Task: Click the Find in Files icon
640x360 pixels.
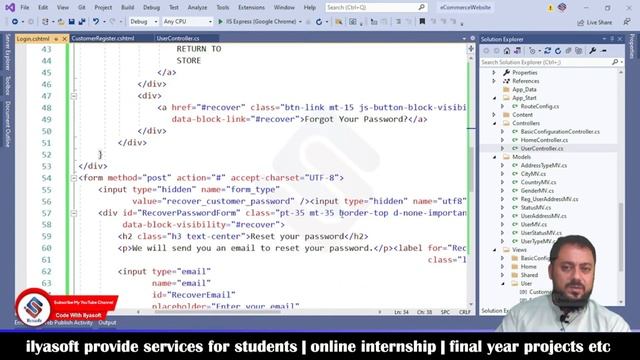Action: tap(339, 22)
